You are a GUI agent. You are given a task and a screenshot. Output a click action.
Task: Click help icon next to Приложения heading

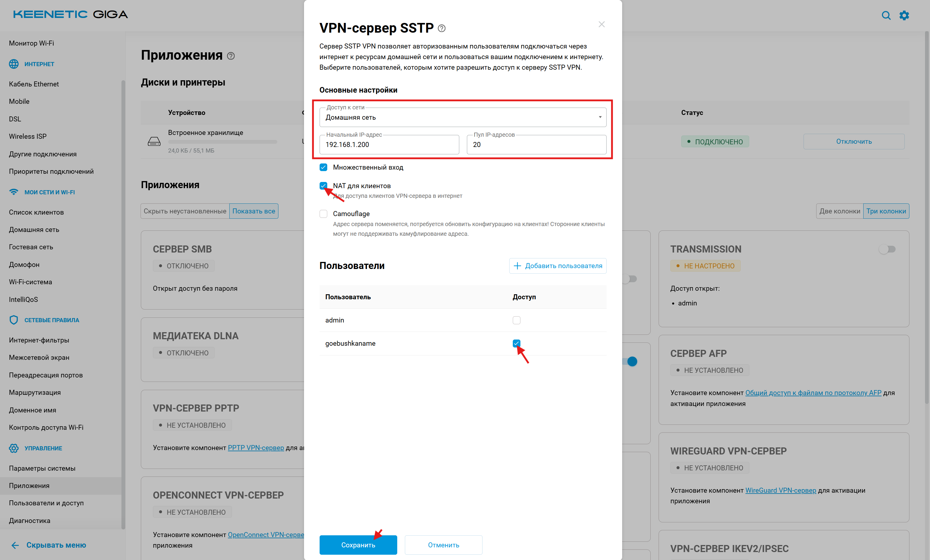(231, 56)
